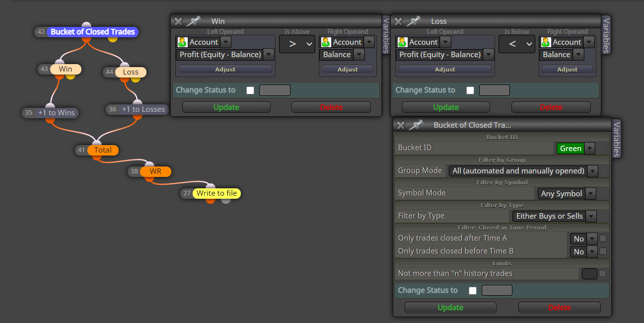
Task: Click Account icon in Loss left operand
Action: (402, 42)
